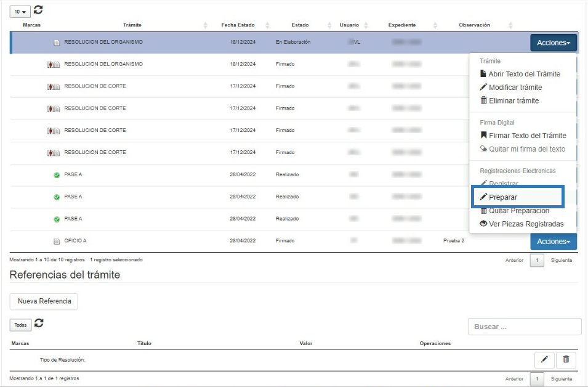Open Acciones dropdown for OFICIO A row

(553, 242)
